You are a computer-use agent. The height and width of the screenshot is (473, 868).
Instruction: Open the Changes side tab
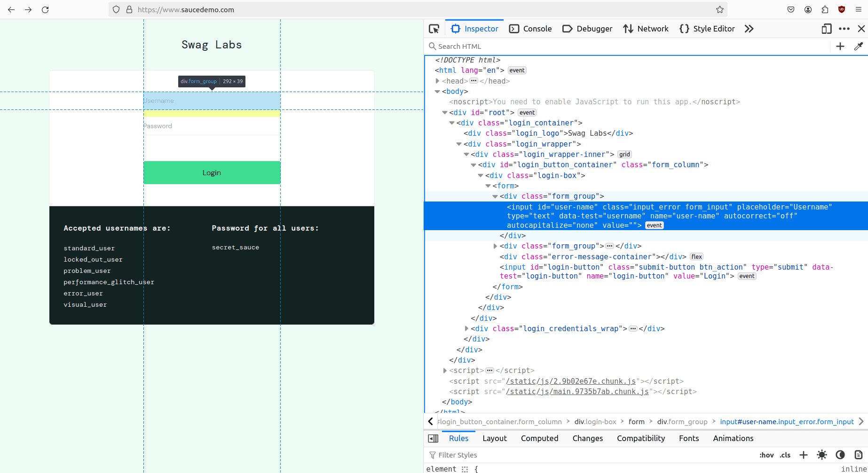tap(588, 438)
